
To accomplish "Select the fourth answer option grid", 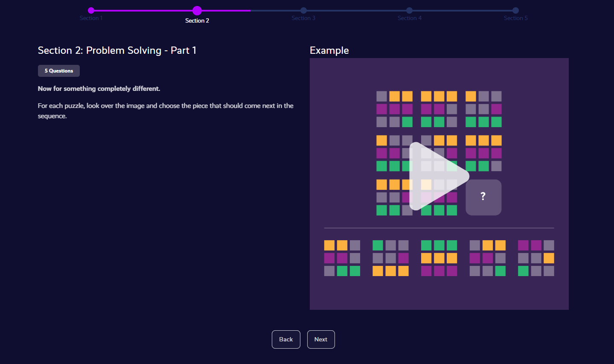I will 487,258.
